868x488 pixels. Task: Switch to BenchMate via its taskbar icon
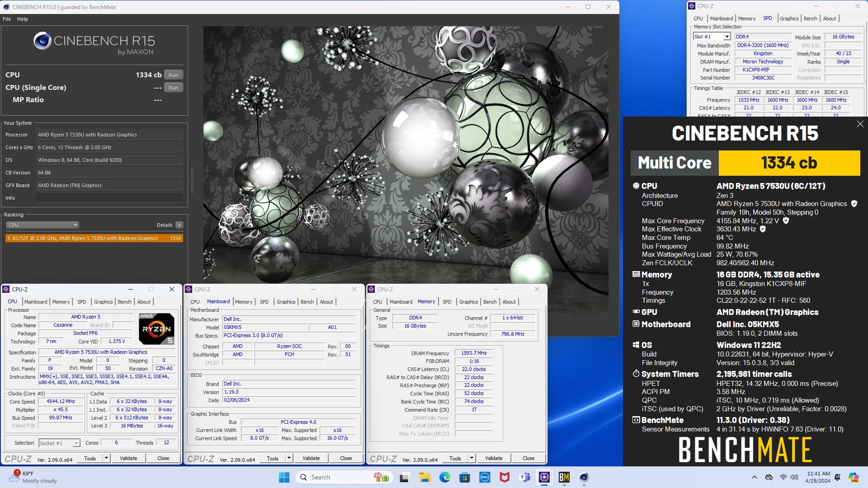[564, 477]
